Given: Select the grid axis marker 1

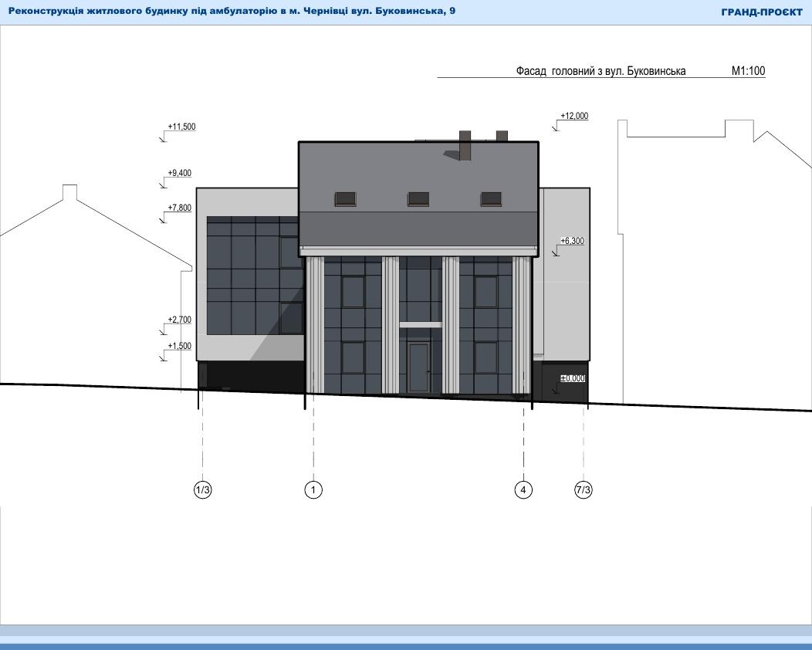Looking at the screenshot, I should click(x=313, y=489).
